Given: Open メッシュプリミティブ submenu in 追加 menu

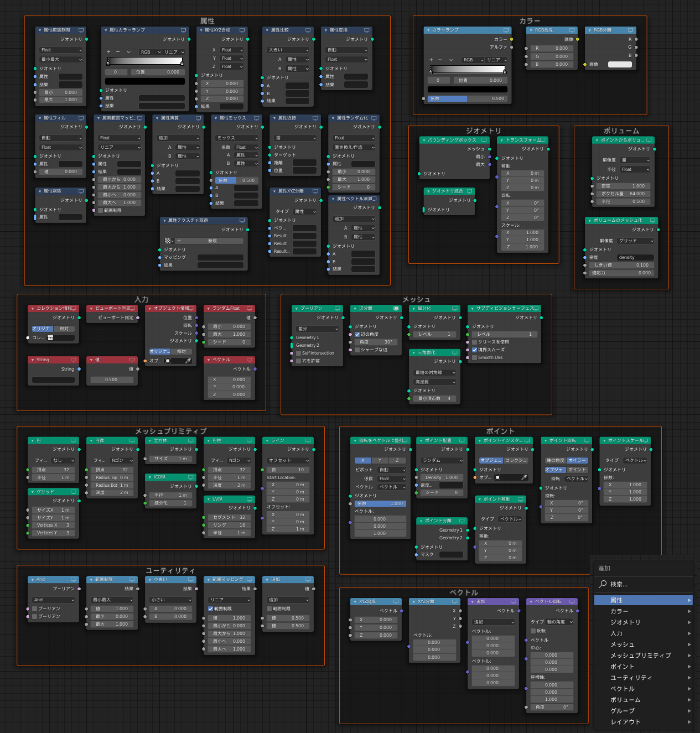Looking at the screenshot, I should [x=643, y=656].
